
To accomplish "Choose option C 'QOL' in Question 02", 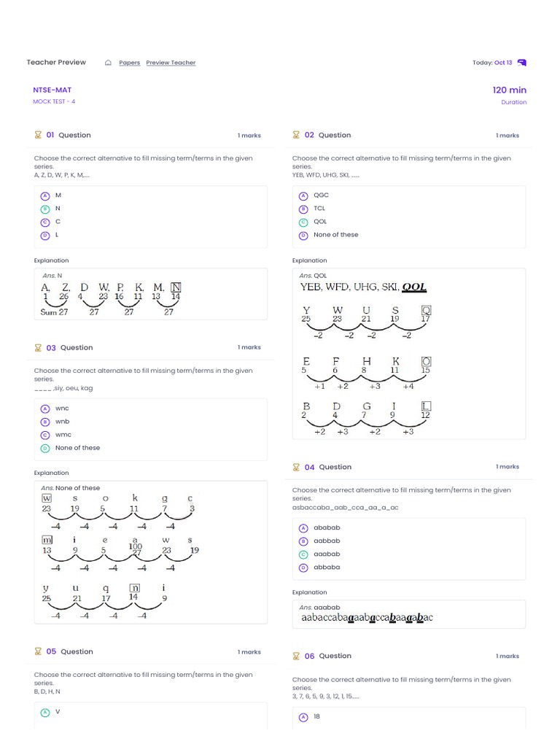I will click(x=303, y=222).
